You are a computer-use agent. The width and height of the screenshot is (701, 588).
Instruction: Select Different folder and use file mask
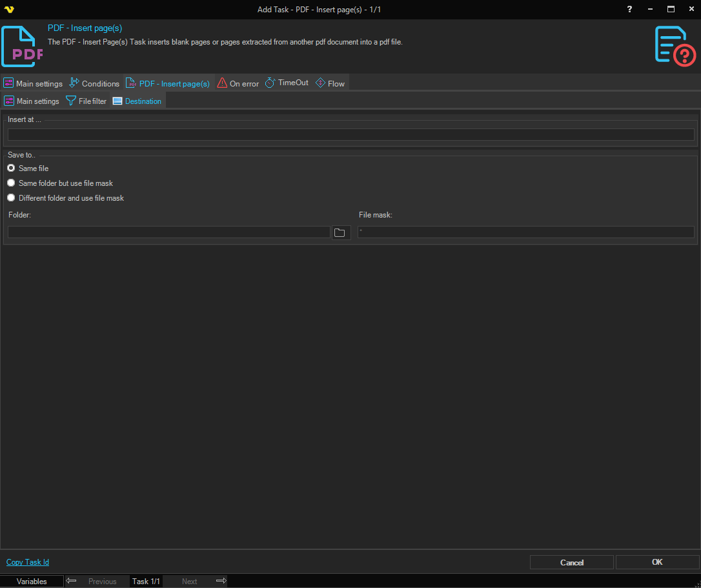(11, 198)
